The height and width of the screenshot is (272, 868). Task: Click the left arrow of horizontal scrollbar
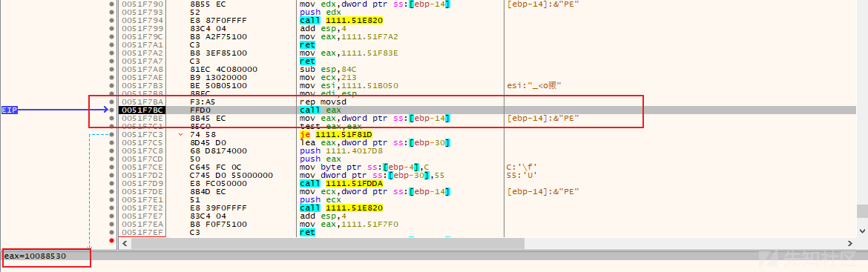125,243
